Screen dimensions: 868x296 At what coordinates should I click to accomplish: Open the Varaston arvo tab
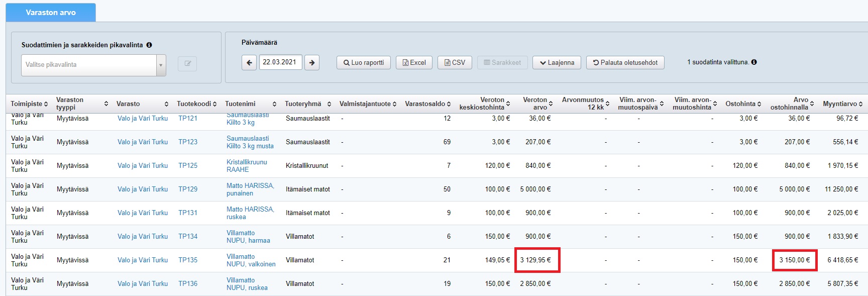(51, 13)
